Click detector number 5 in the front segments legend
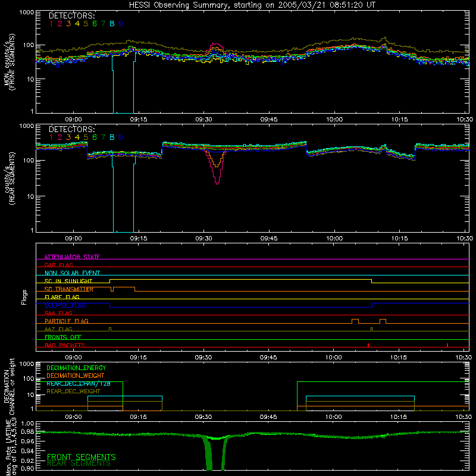476x476 pixels. click(86, 24)
